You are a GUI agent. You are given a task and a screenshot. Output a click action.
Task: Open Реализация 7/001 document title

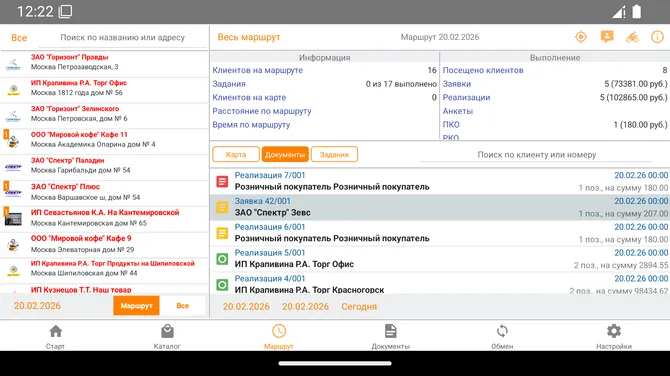click(x=270, y=175)
